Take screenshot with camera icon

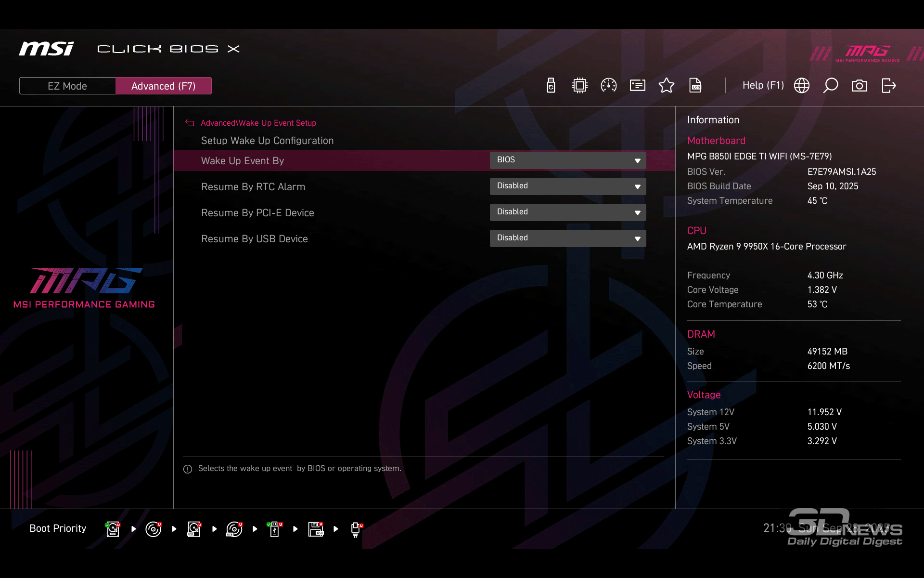pyautogui.click(x=860, y=86)
